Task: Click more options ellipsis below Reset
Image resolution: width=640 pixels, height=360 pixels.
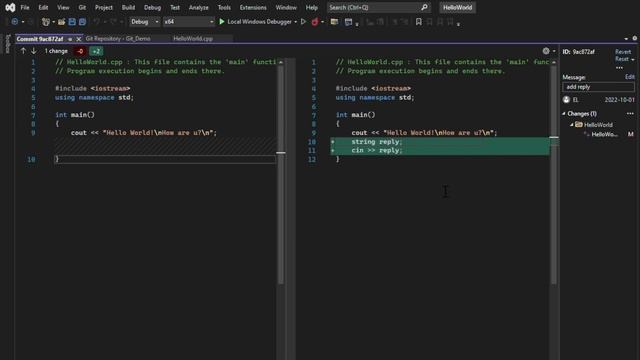Action: click(x=619, y=67)
